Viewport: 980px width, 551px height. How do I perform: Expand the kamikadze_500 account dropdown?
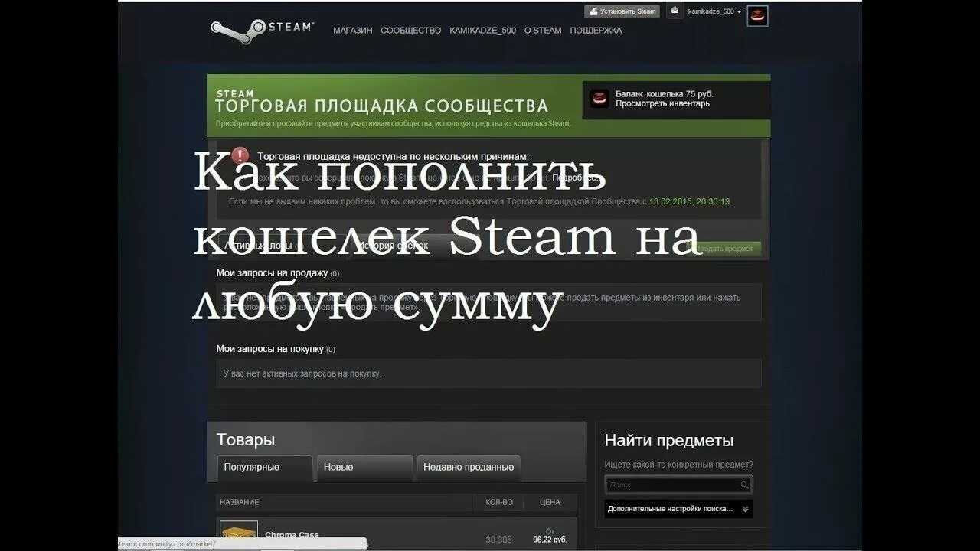point(715,11)
